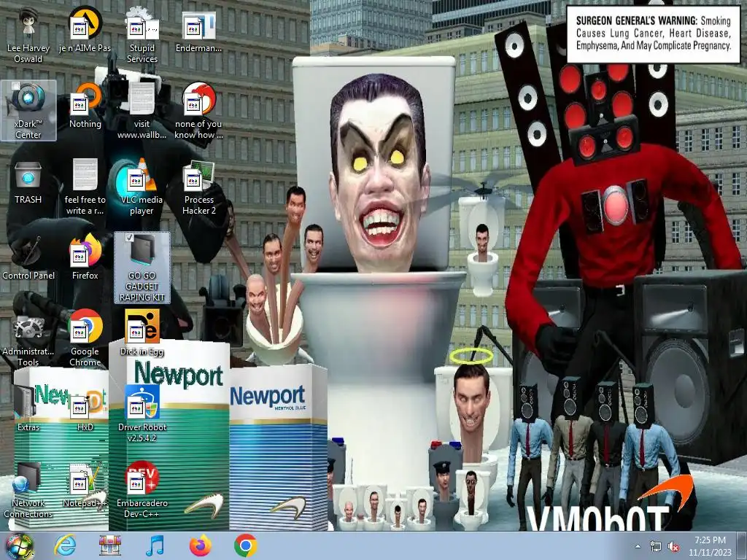Launch Firefox from the taskbar
Image resolution: width=747 pixels, height=560 pixels.
coord(200,545)
